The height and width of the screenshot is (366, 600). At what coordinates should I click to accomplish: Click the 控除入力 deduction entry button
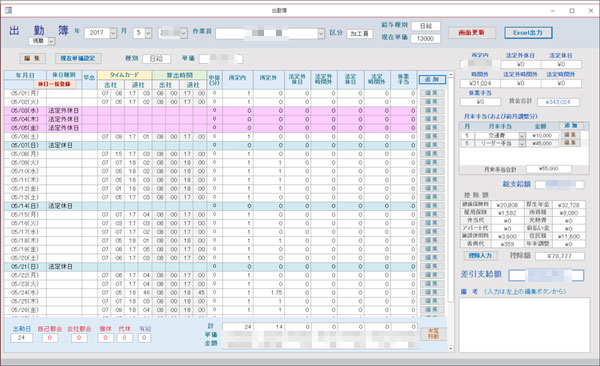(480, 255)
